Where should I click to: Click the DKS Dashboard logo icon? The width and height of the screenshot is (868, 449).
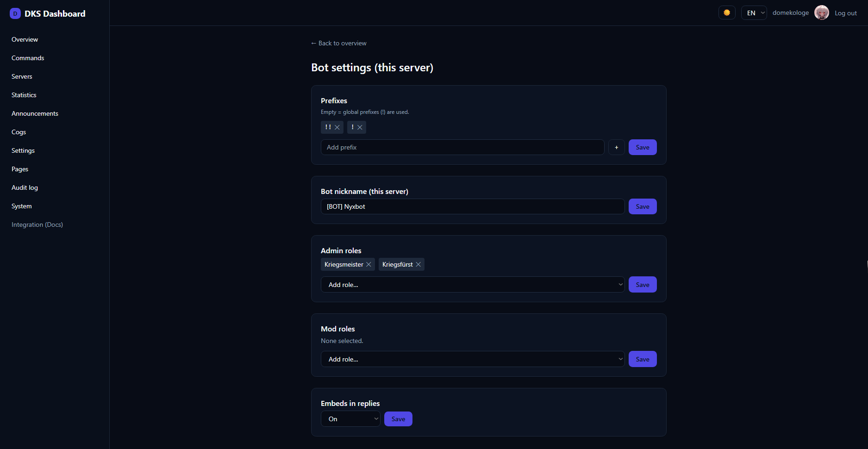point(15,13)
